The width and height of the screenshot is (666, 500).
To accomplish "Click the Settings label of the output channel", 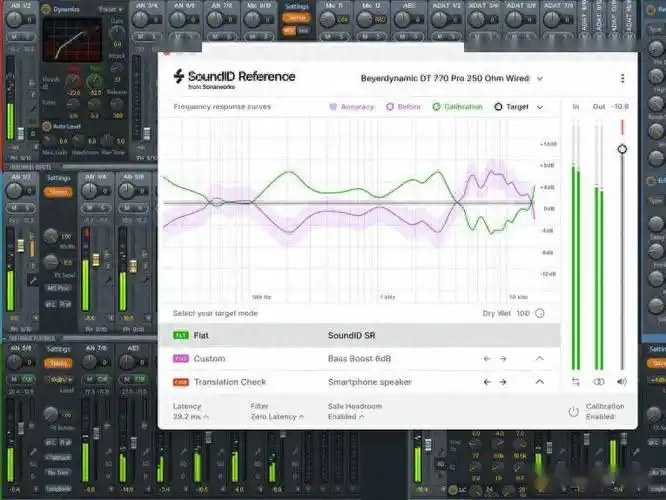I will tap(59, 349).
